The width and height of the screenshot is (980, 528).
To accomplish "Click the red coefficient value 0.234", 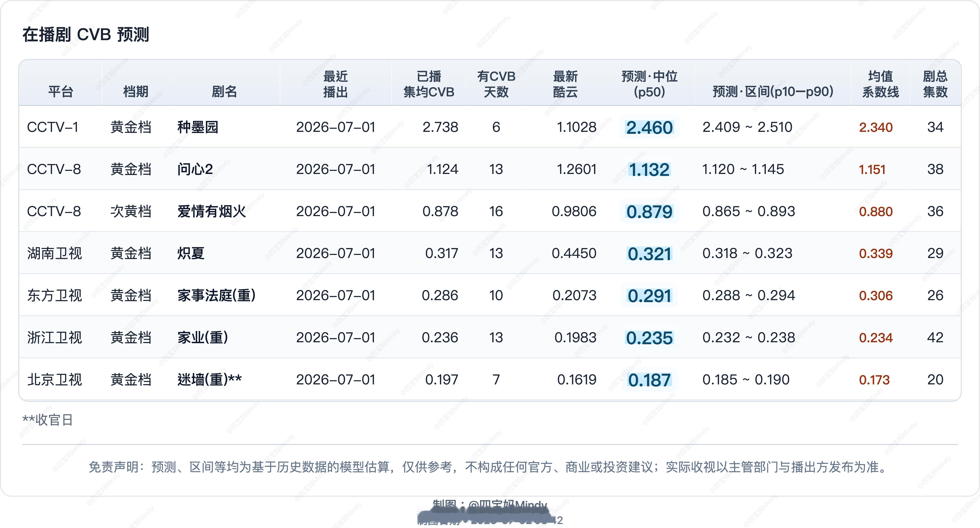I will pos(876,338).
